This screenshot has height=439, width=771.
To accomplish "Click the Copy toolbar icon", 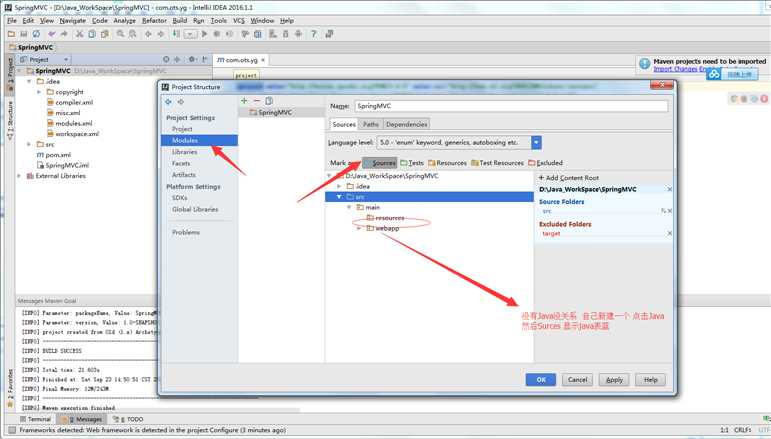I will 92,34.
